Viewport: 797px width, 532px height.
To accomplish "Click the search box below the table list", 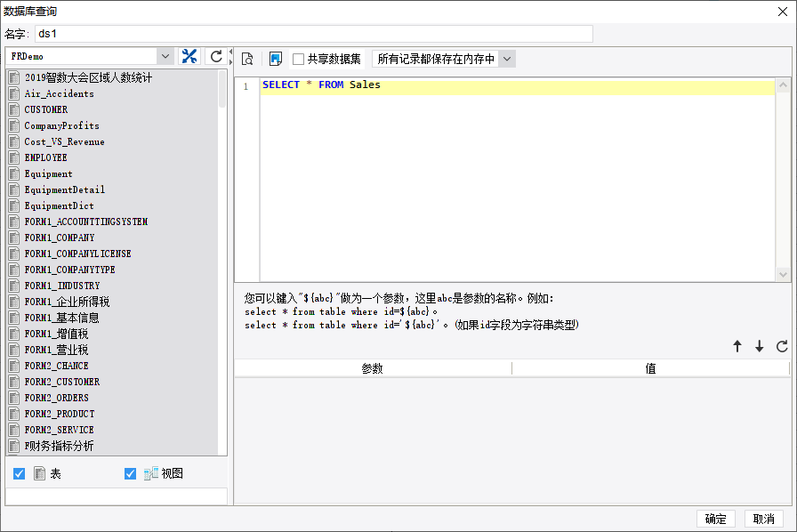I will point(117,496).
